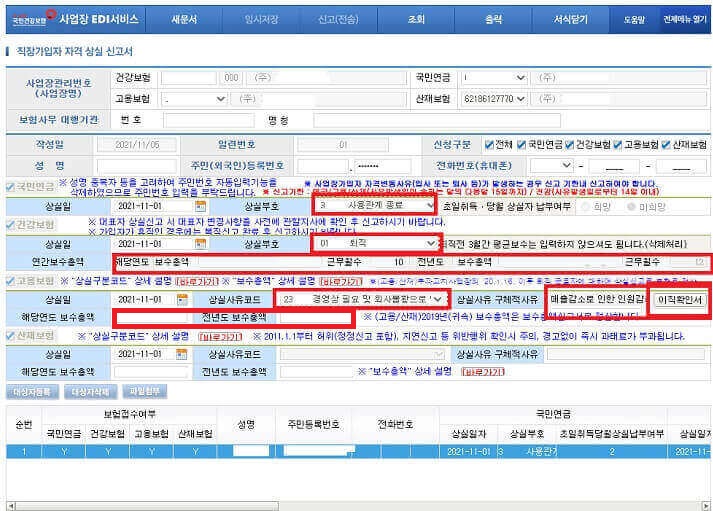Click 국민연금 상실일 date field 2021-11-01

[x=153, y=206]
